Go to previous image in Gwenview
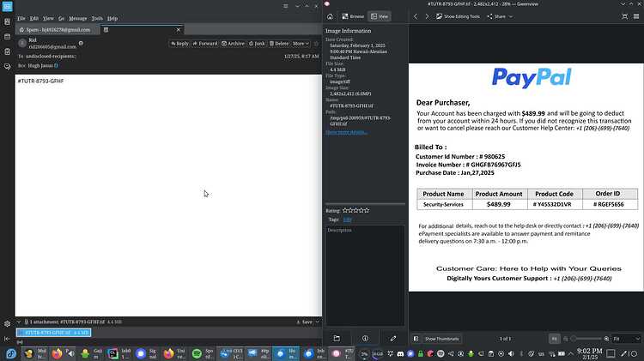644x361 pixels. [416, 16]
